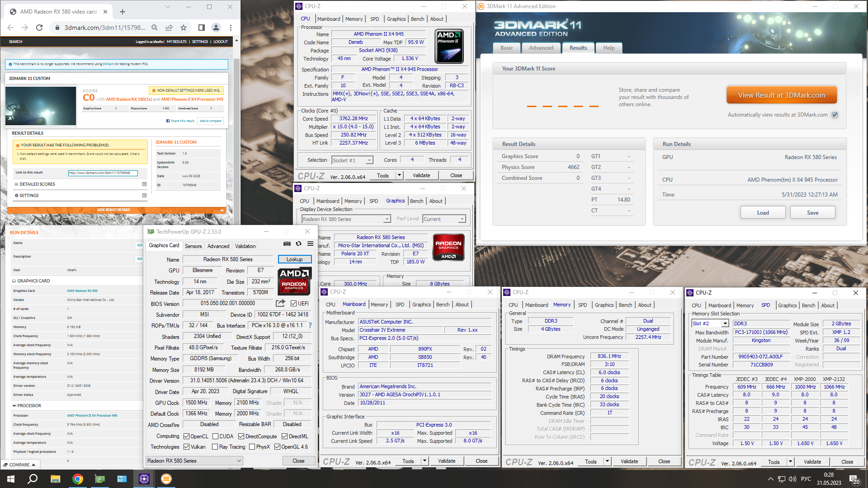Toggle the Vulkan checkbox
The width and height of the screenshot is (868, 488).
point(186,447)
